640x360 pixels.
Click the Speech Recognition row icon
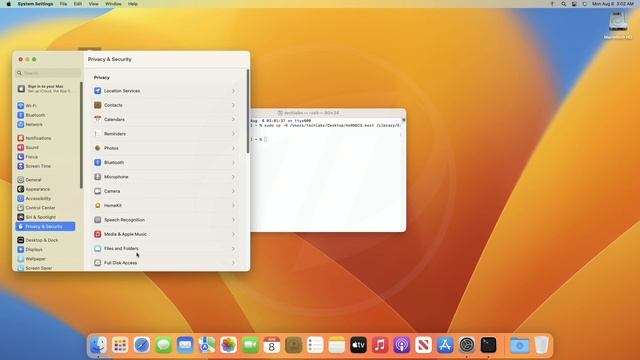coord(98,220)
